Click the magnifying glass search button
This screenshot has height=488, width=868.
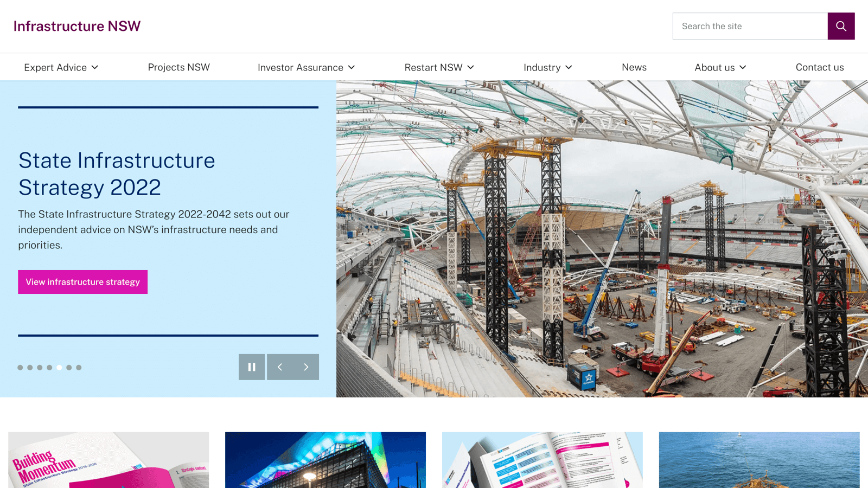click(x=841, y=26)
